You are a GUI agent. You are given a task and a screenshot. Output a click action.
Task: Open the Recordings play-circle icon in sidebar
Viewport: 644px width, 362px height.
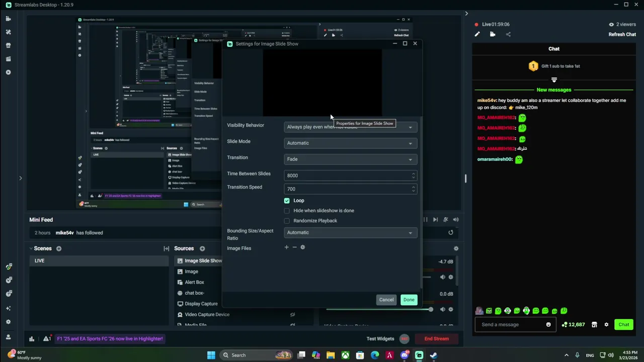(x=8, y=72)
